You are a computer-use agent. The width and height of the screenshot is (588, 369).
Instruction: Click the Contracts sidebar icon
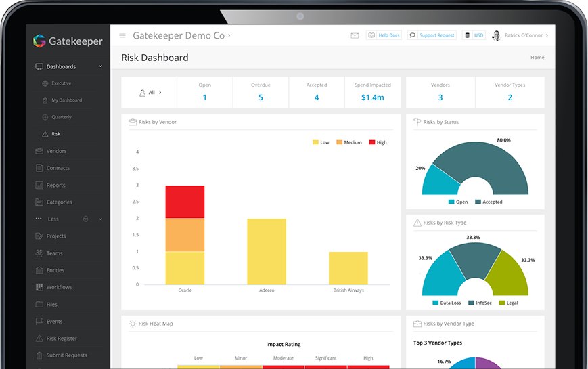39,168
